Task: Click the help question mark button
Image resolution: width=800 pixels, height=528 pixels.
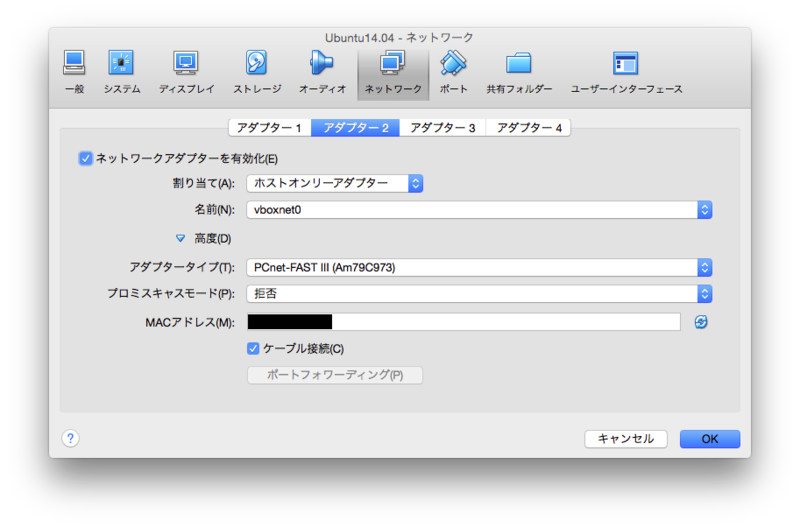Action: pos(70,438)
